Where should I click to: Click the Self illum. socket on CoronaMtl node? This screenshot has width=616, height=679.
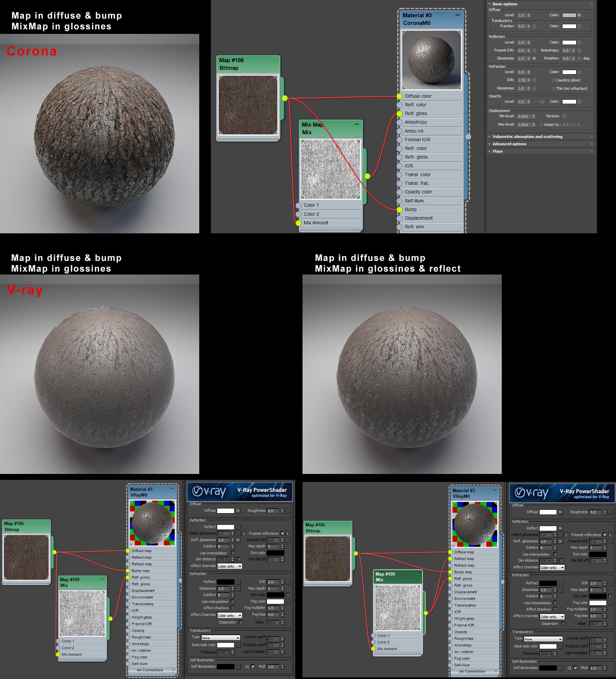(399, 201)
